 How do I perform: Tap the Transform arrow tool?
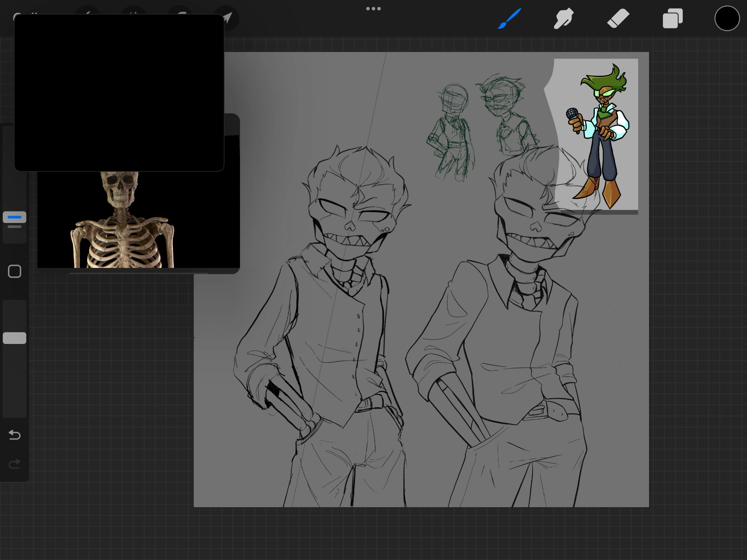(x=230, y=18)
